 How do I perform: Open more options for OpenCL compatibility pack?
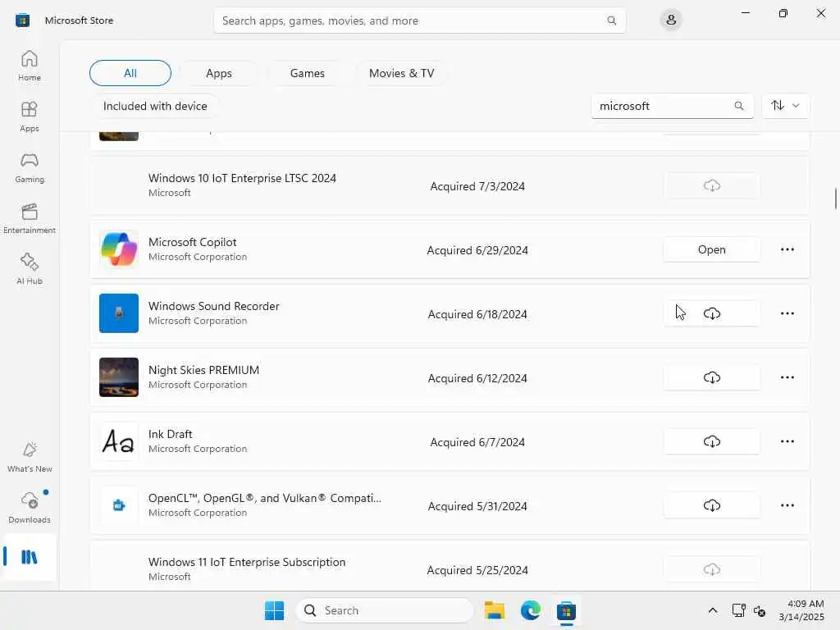pos(787,505)
